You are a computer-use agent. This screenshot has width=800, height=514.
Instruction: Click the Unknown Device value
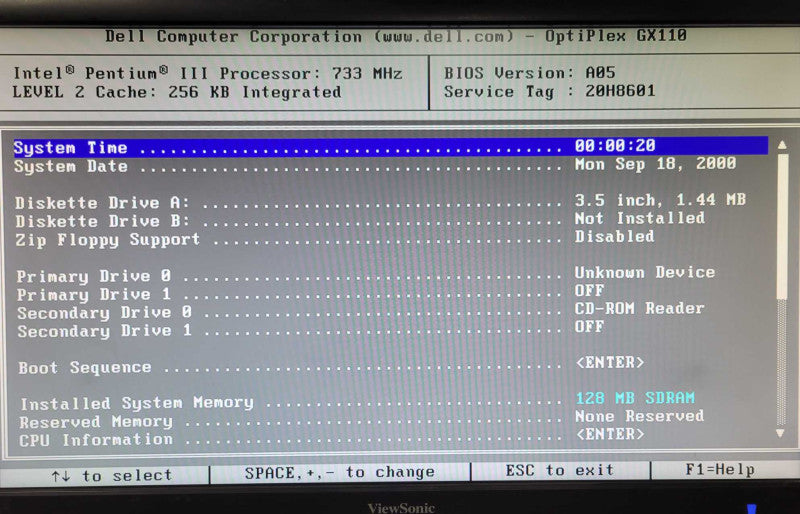(645, 273)
